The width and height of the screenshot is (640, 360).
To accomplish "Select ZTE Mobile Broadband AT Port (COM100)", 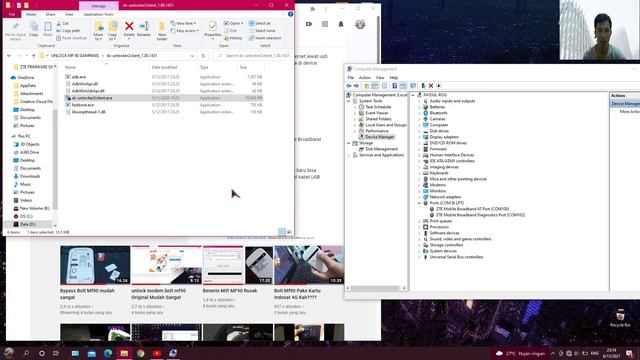I will (469, 209).
